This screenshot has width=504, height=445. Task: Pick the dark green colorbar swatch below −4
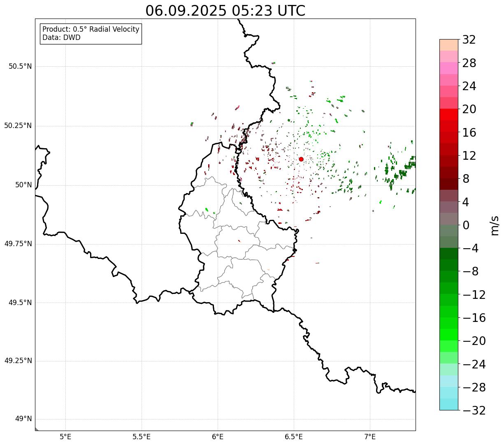pos(449,254)
